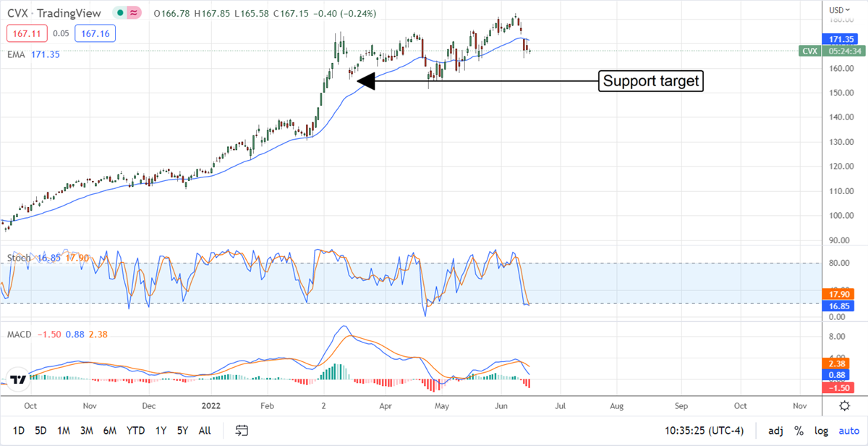
Task: Toggle percent scale mode
Action: coord(799,431)
